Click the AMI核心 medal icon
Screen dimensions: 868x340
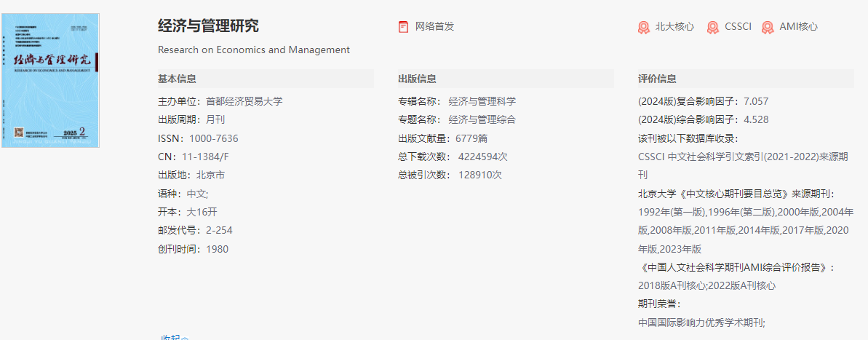(x=768, y=27)
